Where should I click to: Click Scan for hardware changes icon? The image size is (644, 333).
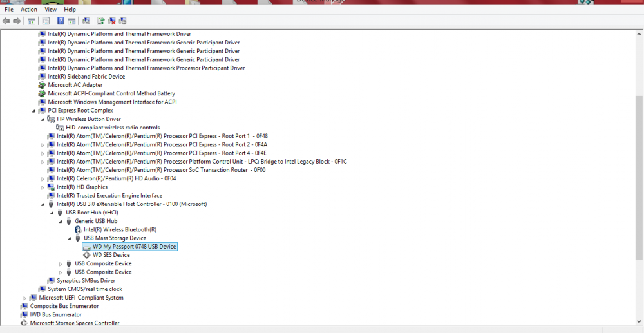click(x=86, y=21)
